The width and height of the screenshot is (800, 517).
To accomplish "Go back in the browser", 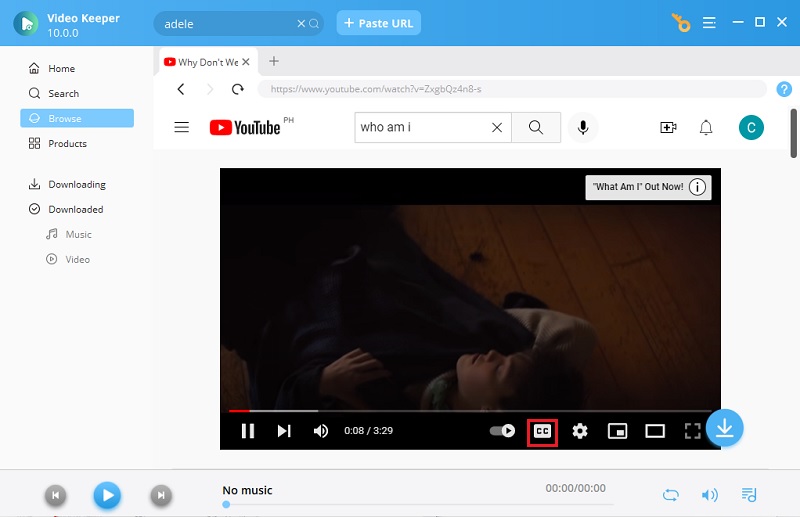I will 181,89.
